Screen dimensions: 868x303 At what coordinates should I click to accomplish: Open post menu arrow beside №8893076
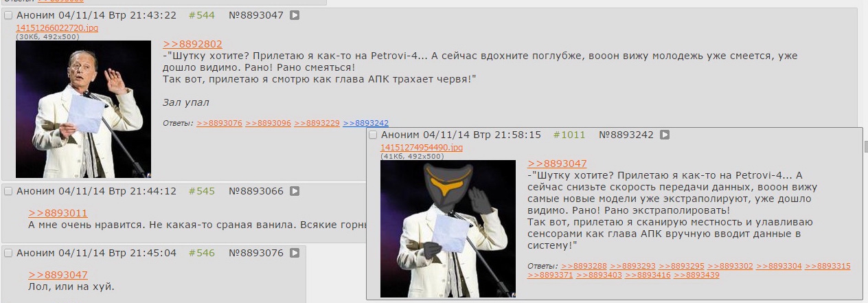(294, 253)
